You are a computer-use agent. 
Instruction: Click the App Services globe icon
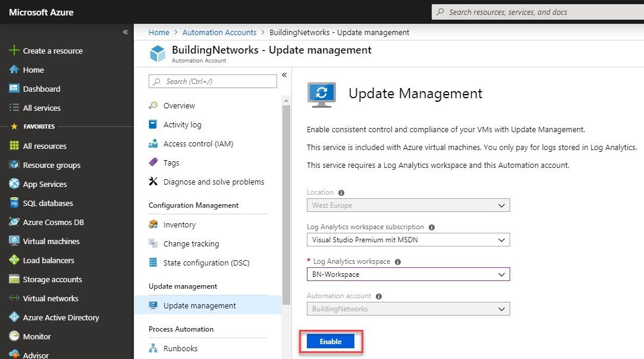coord(14,183)
